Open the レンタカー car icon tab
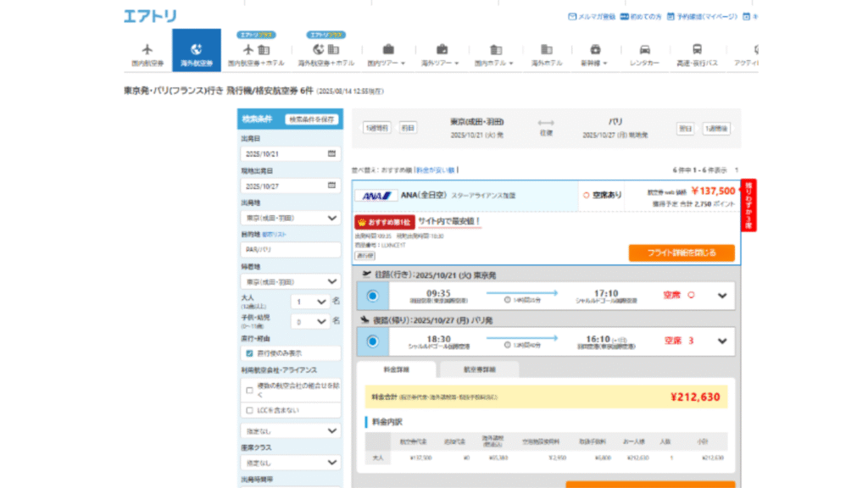Screen dimensions: 868x488 [x=644, y=55]
